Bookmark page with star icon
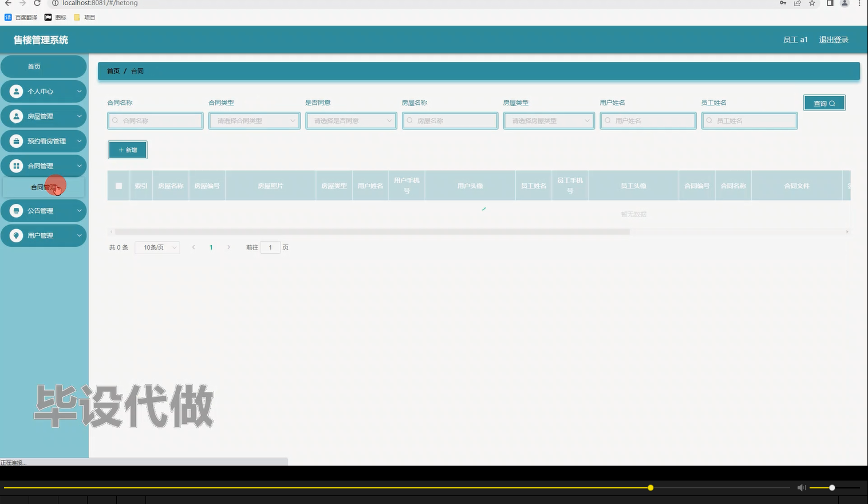This screenshot has width=868, height=504. (812, 3)
